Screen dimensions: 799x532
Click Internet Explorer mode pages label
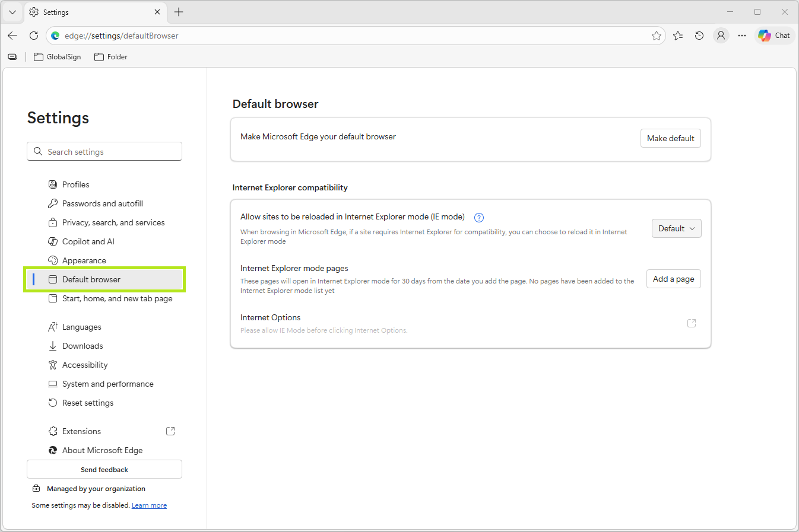coord(294,268)
